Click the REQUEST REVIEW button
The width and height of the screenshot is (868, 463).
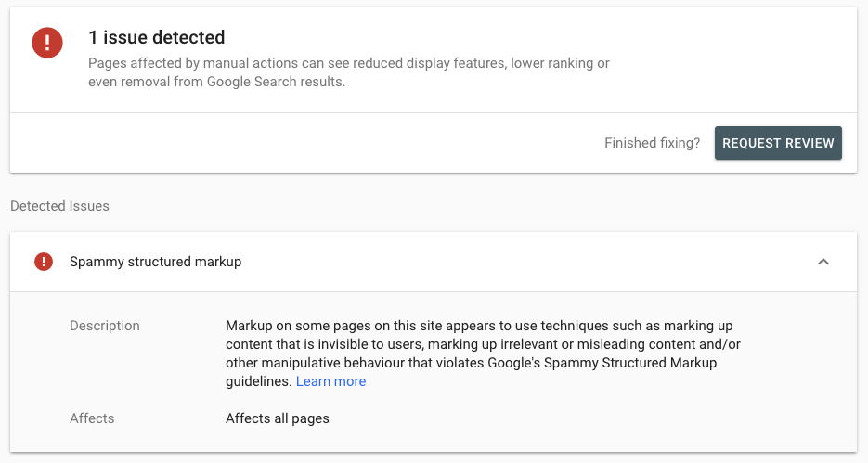pyautogui.click(x=778, y=143)
